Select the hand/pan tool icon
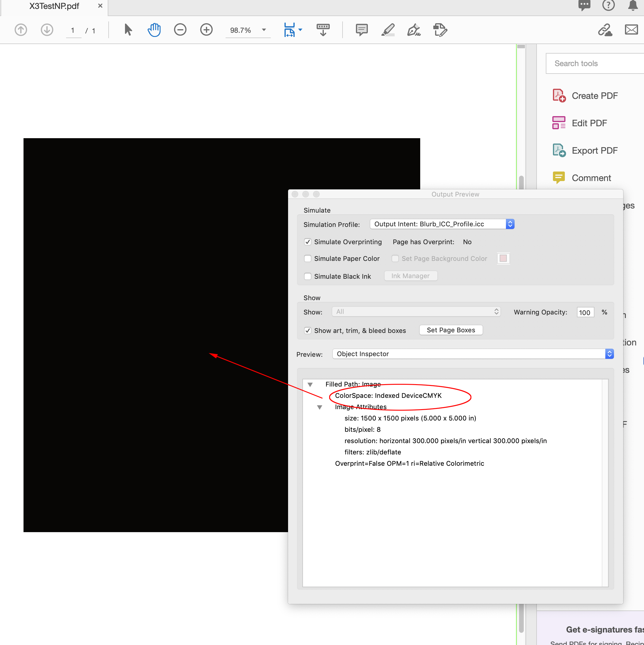Screen dimensions: 644x645 pyautogui.click(x=154, y=30)
